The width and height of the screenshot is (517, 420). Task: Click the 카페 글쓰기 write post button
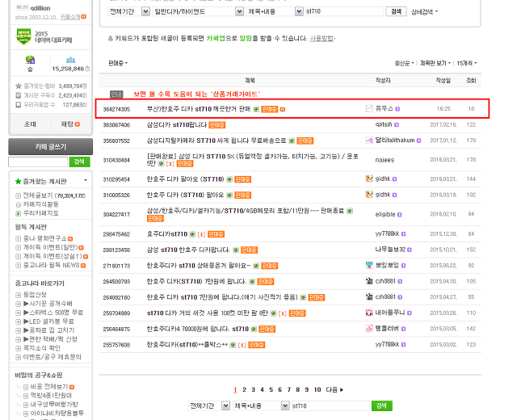(50, 147)
